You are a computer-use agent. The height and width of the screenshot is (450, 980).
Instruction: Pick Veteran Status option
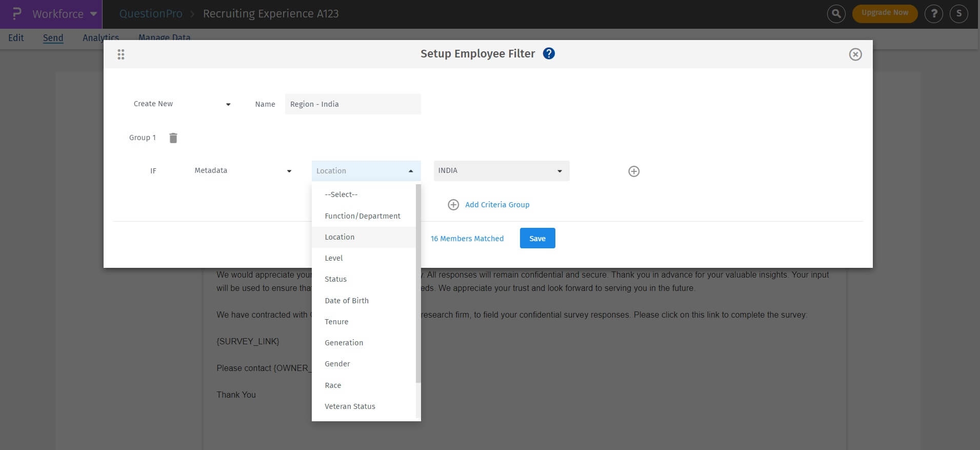pos(350,406)
